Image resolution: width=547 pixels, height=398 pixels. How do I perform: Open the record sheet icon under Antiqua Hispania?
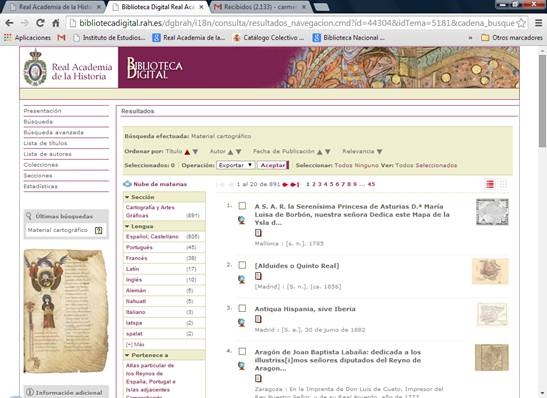click(258, 319)
